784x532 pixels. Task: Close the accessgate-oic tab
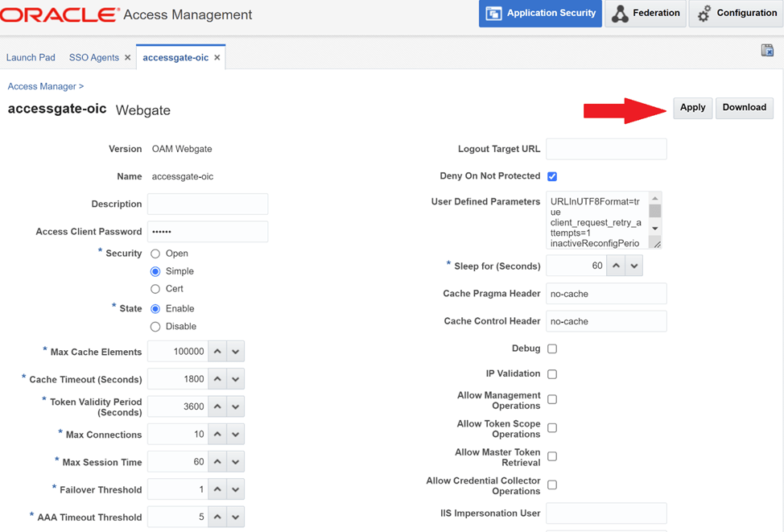coord(217,58)
